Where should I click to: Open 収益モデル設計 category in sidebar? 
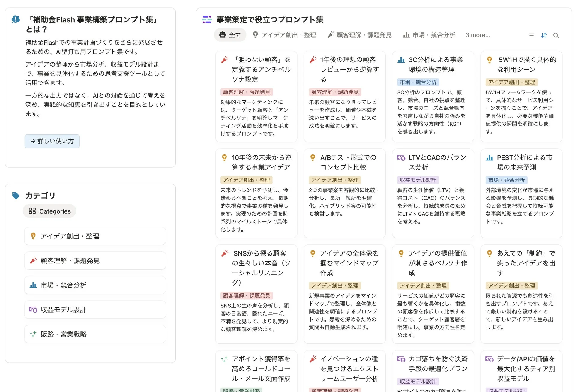pos(95,310)
